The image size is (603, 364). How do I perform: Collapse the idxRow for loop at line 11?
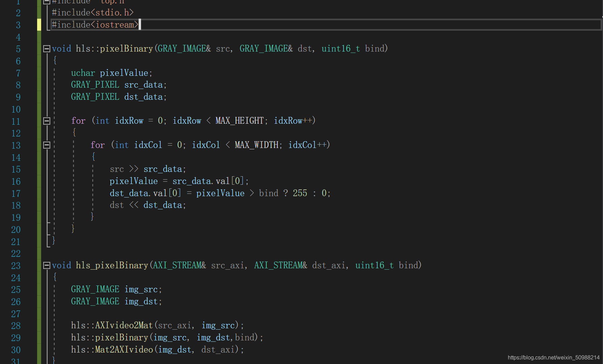[x=47, y=121]
